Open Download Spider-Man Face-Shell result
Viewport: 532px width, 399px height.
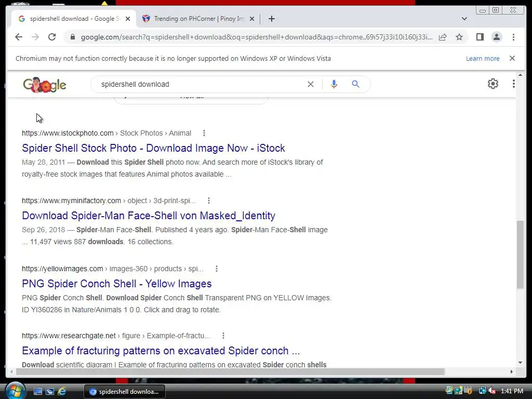click(149, 216)
